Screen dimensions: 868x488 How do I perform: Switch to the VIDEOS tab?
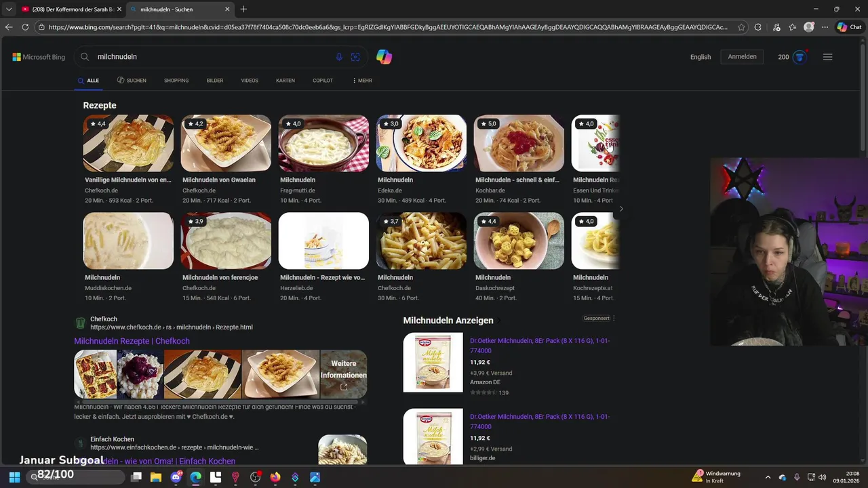coord(250,81)
